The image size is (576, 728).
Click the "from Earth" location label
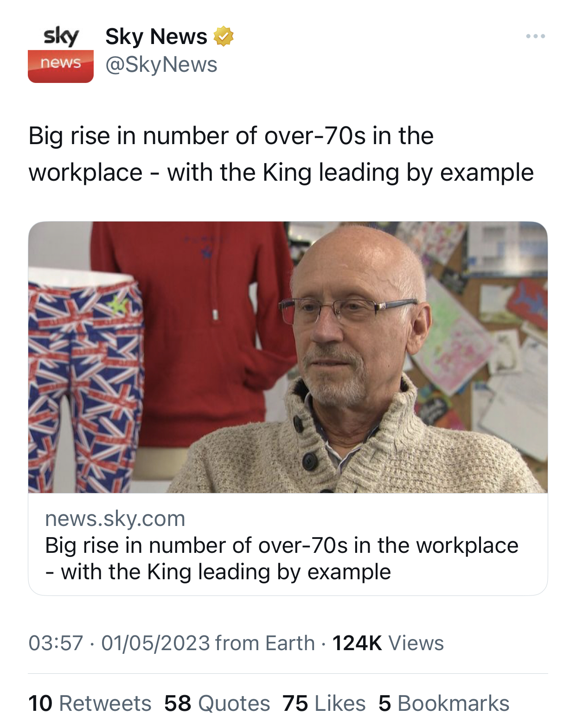pyautogui.click(x=265, y=643)
